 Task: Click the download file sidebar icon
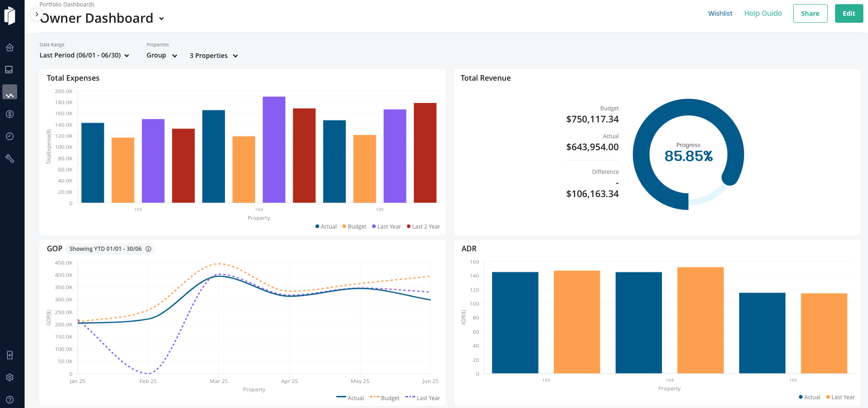tap(10, 355)
